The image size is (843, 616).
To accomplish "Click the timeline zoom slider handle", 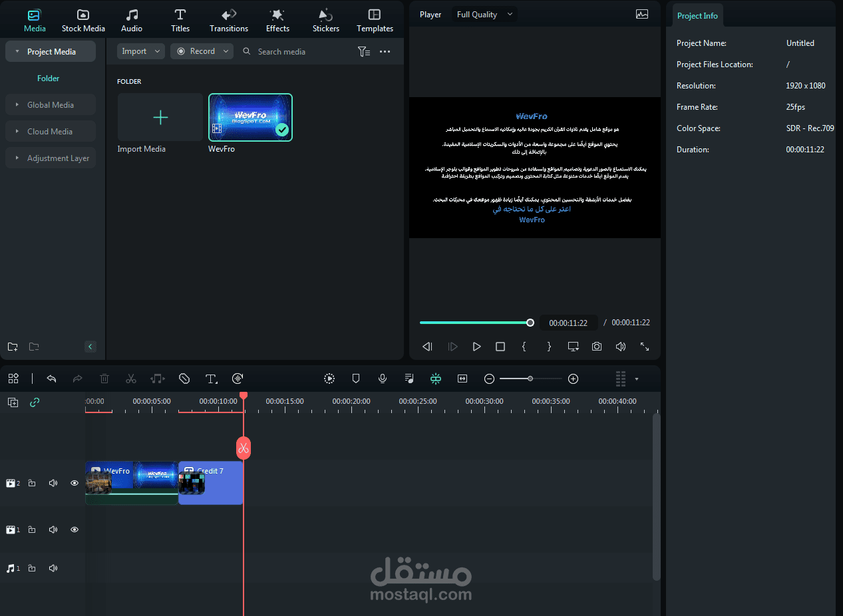I will (x=530, y=379).
